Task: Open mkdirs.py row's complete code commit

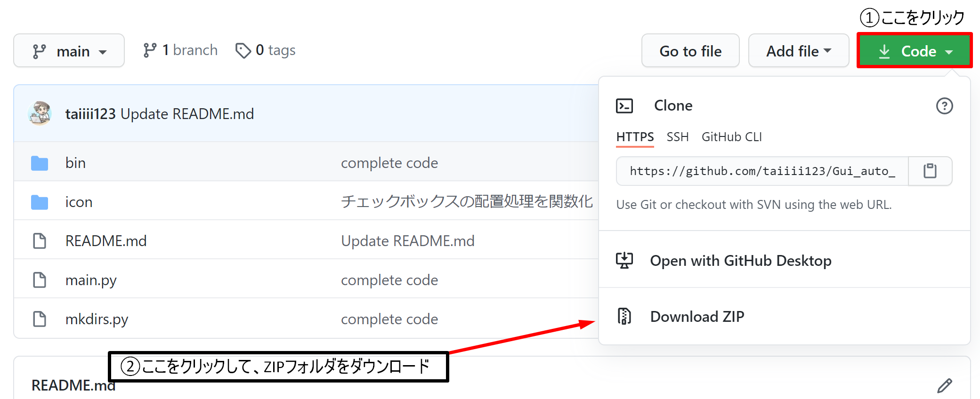Action: coord(389,319)
